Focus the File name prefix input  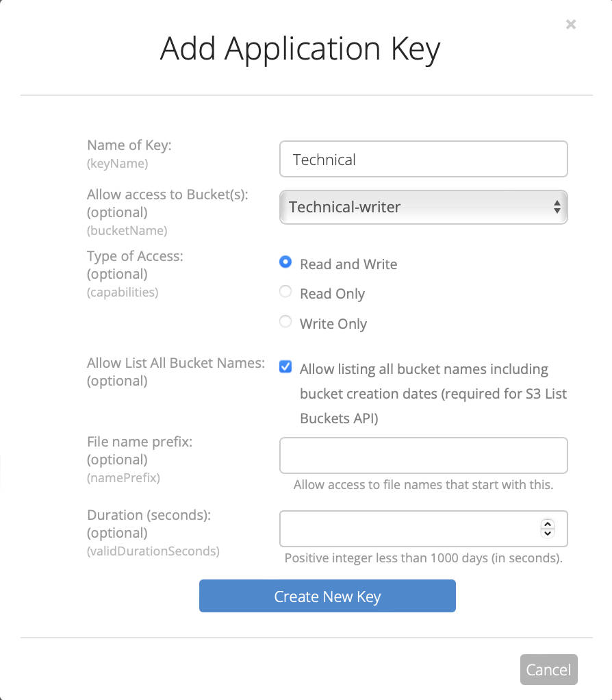pos(423,455)
